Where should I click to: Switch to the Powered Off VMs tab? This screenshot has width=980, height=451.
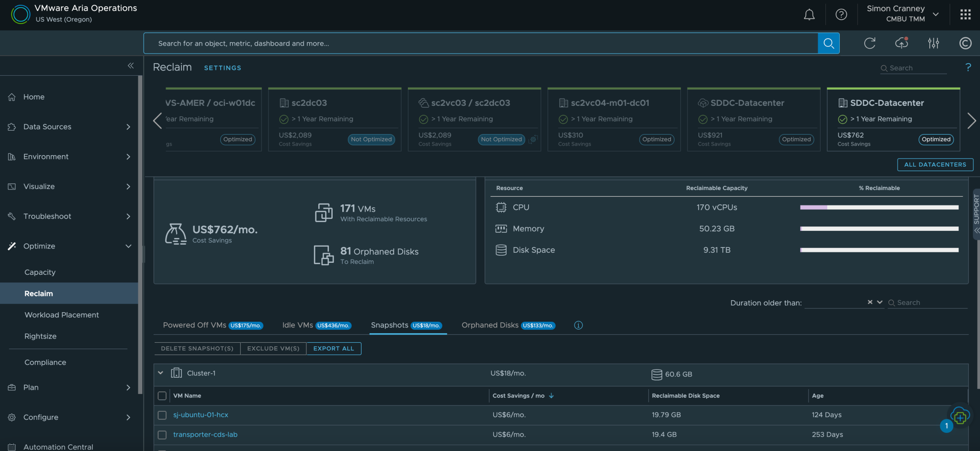coord(194,325)
